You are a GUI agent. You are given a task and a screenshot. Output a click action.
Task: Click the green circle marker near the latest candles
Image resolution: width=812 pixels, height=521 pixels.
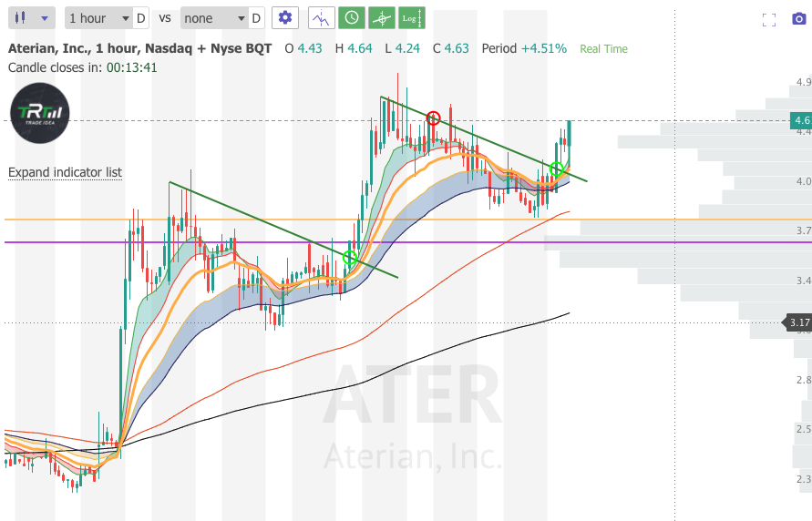557,169
